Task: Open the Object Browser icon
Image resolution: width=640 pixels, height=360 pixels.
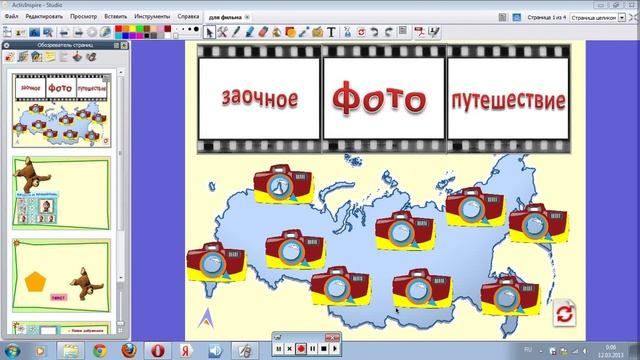Action: click(x=37, y=57)
